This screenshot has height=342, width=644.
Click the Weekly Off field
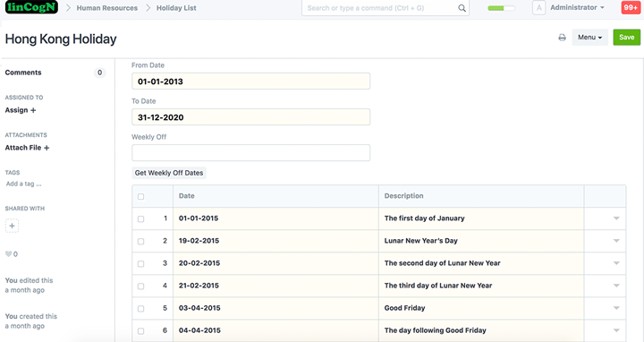[251, 153]
